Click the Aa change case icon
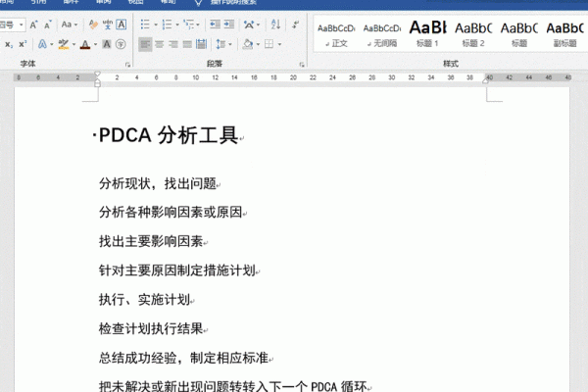 [67, 24]
